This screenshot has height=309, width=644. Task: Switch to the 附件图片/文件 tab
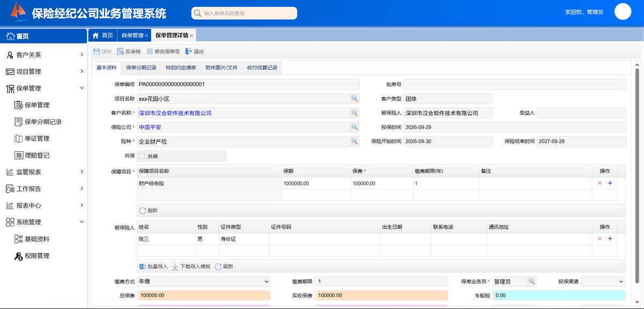pyautogui.click(x=222, y=68)
